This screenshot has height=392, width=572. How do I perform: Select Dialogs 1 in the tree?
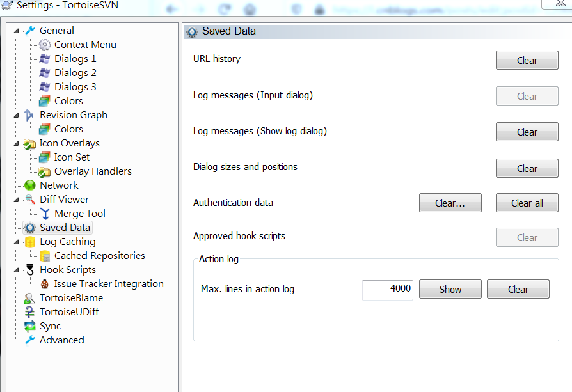click(75, 59)
